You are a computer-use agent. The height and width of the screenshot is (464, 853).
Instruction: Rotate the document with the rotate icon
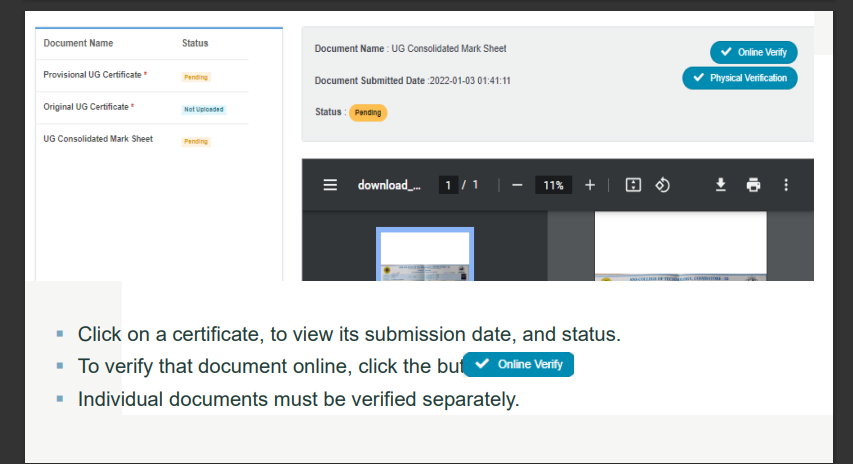coord(662,185)
